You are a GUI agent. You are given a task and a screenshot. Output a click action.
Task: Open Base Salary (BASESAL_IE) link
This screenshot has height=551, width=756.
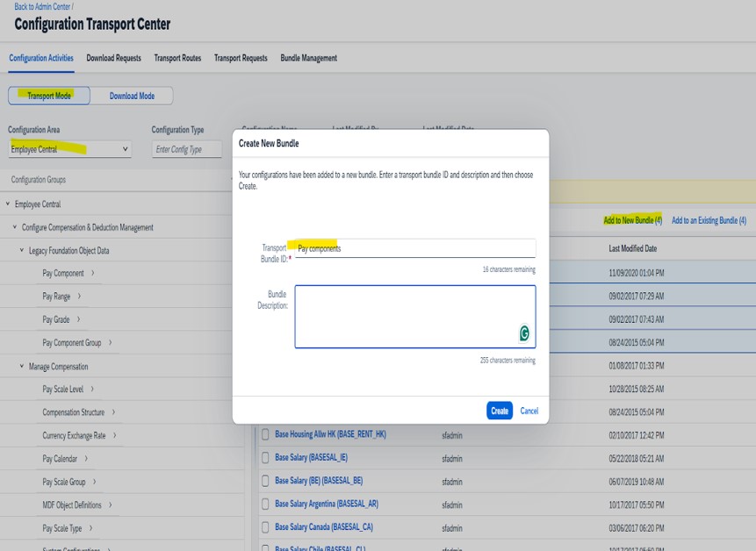(311, 458)
